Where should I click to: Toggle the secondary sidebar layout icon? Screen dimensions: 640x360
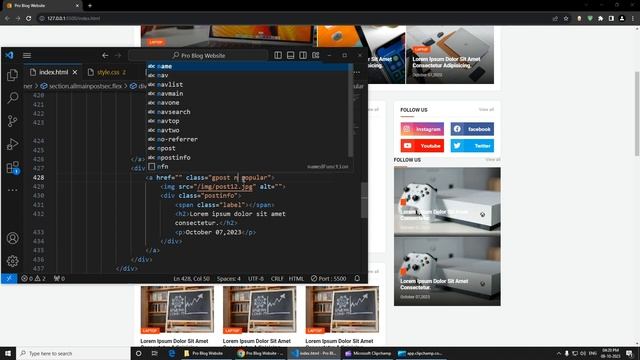(x=303, y=56)
